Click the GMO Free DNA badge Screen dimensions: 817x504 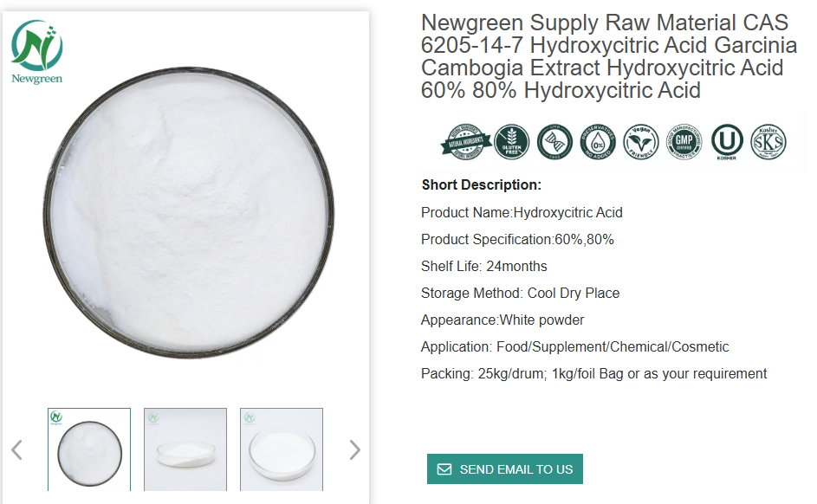point(554,142)
